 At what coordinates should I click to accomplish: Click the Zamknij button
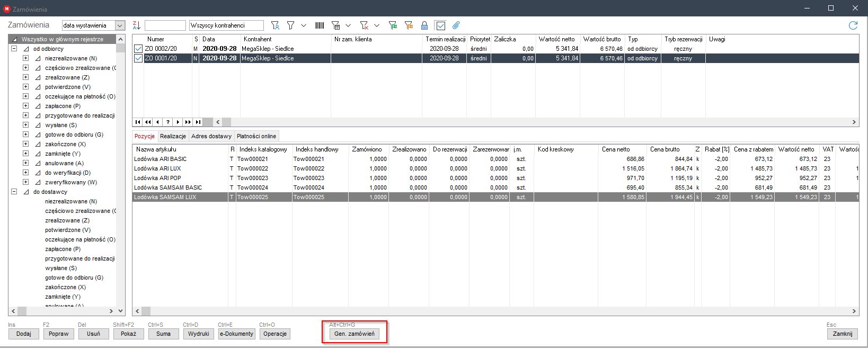click(x=843, y=334)
